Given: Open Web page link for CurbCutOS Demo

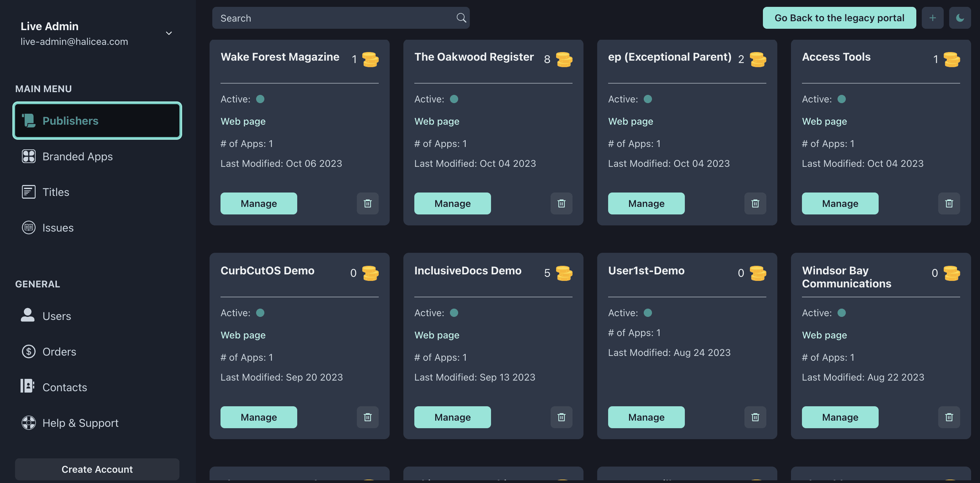Looking at the screenshot, I should (243, 335).
